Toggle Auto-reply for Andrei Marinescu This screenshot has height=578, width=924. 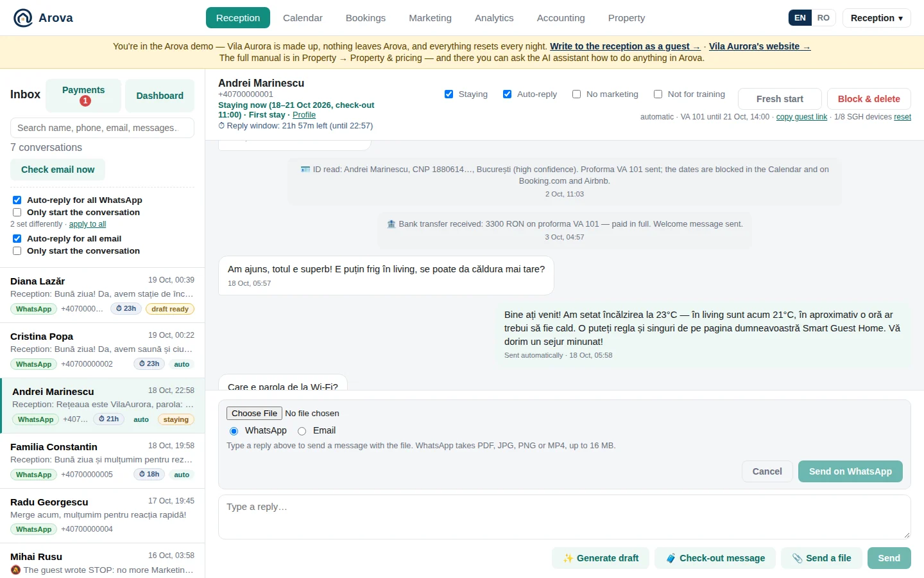click(507, 94)
